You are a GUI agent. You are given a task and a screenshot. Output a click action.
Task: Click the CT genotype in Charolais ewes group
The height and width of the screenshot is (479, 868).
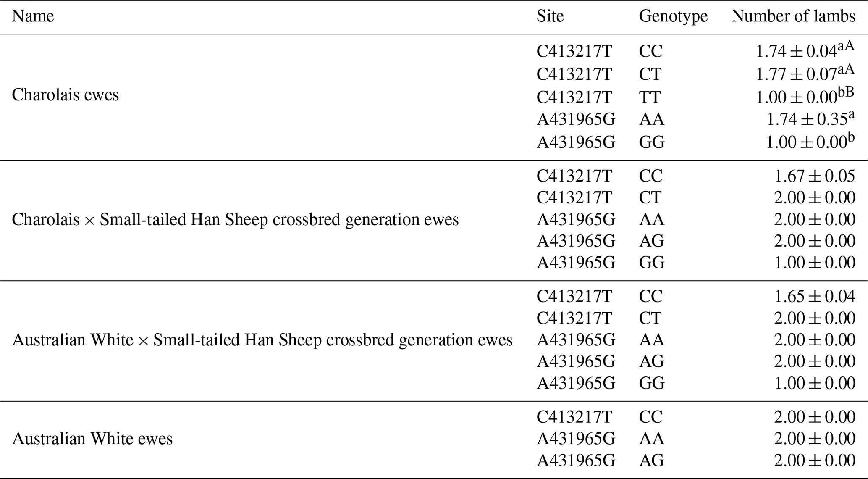click(650, 74)
